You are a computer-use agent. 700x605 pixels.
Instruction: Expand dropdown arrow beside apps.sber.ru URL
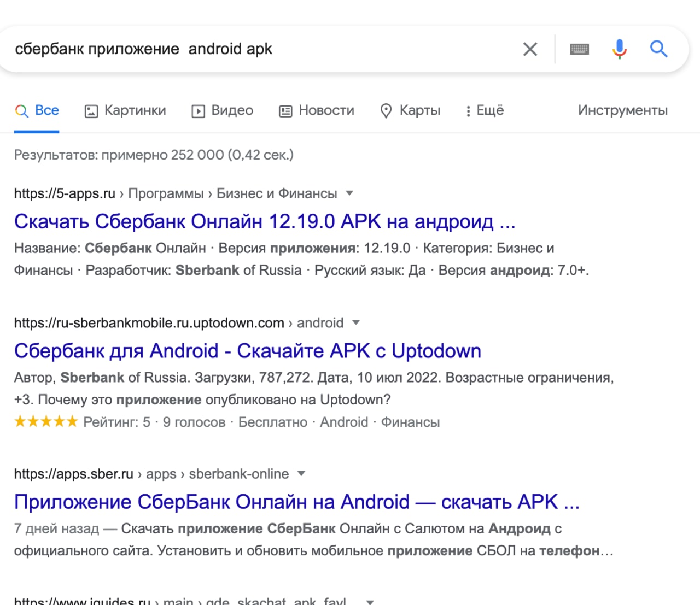click(301, 473)
